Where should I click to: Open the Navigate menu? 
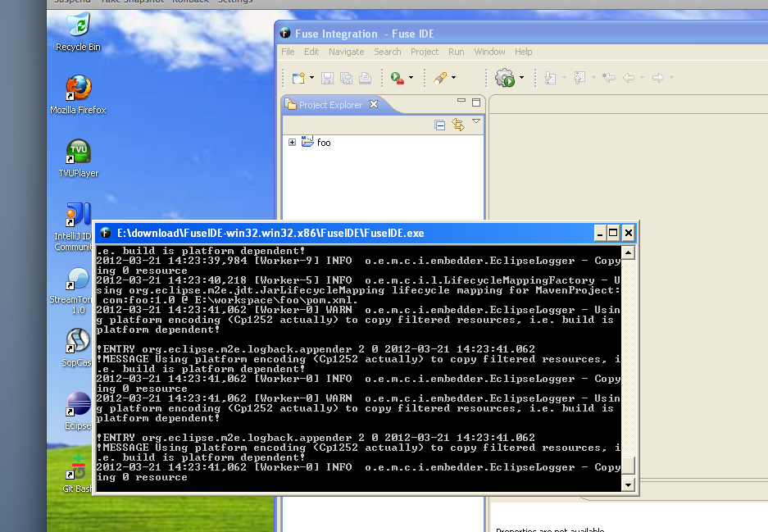(x=346, y=52)
